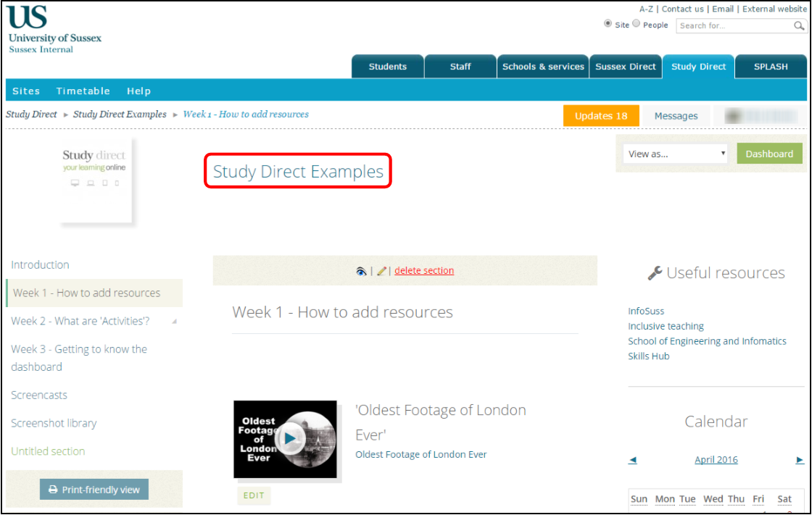Viewport: 812px width, 515px height.
Task: Open the Sussex Direct tab
Action: click(626, 67)
